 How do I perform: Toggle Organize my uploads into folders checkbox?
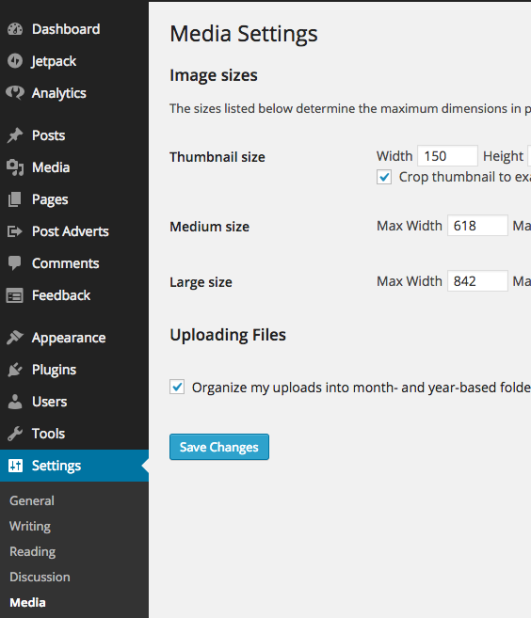pyautogui.click(x=177, y=387)
